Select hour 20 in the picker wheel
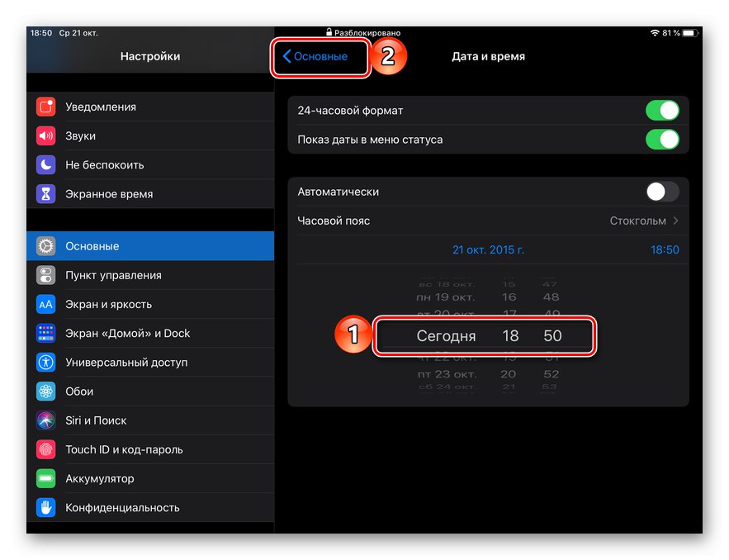729x560 pixels. [x=509, y=373]
